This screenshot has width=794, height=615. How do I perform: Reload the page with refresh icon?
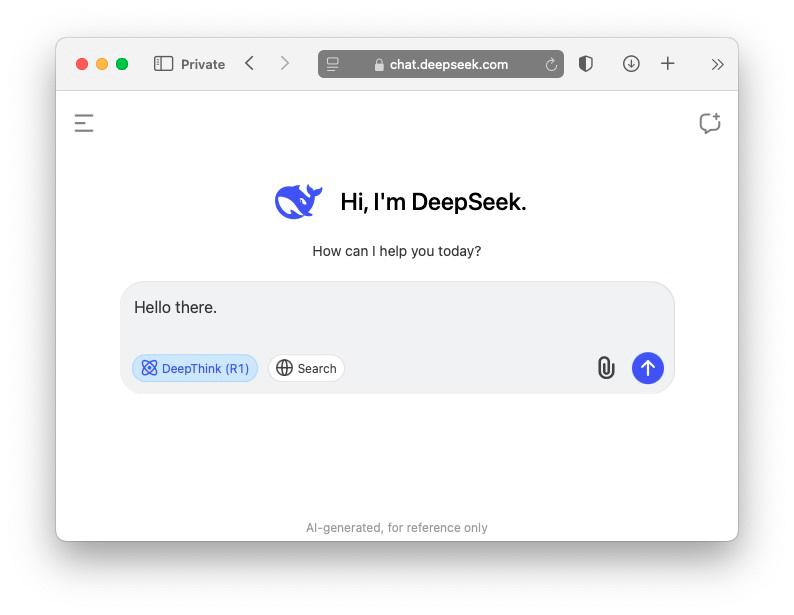pos(551,64)
